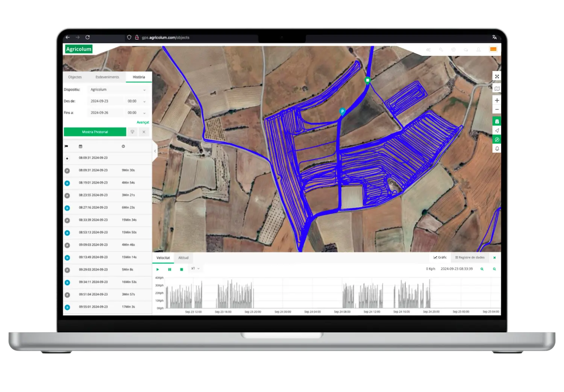Toggle fullscreen map view
Image resolution: width=564 pixels, height=392 pixels.
[x=497, y=77]
